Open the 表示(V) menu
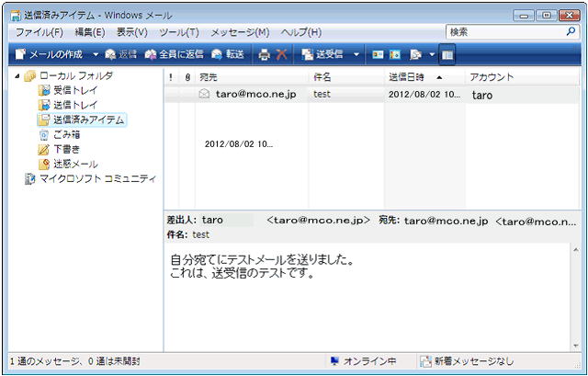The height and width of the screenshot is (376, 588). 132,32
